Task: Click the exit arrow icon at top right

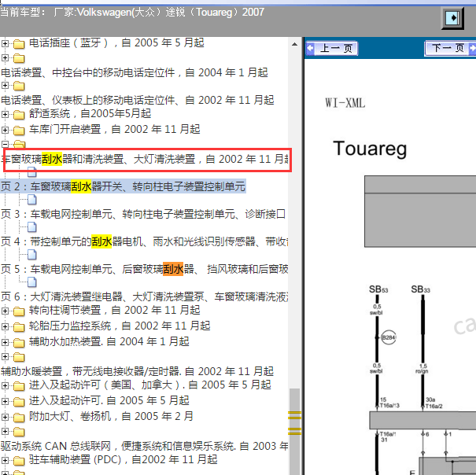Action: click(x=452, y=18)
